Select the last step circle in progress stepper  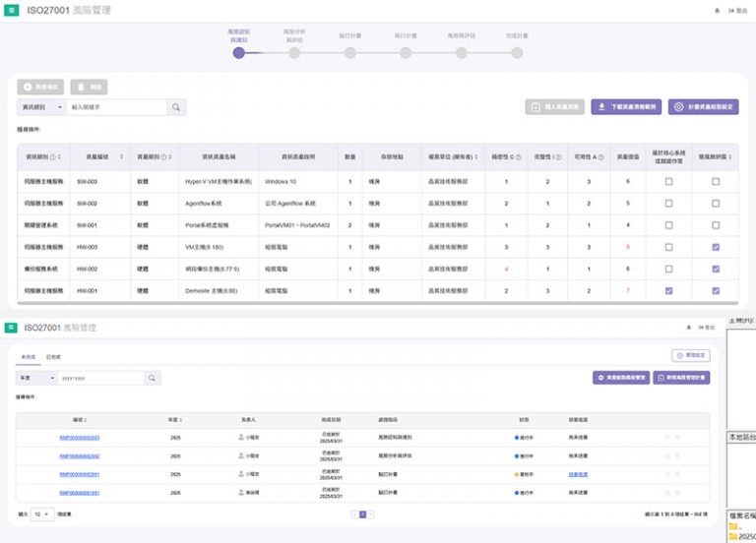point(518,53)
